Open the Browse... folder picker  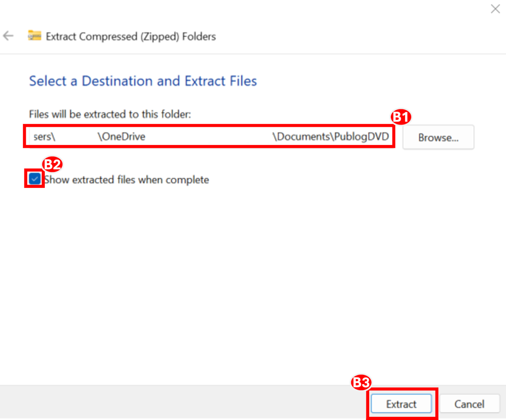[x=438, y=137]
